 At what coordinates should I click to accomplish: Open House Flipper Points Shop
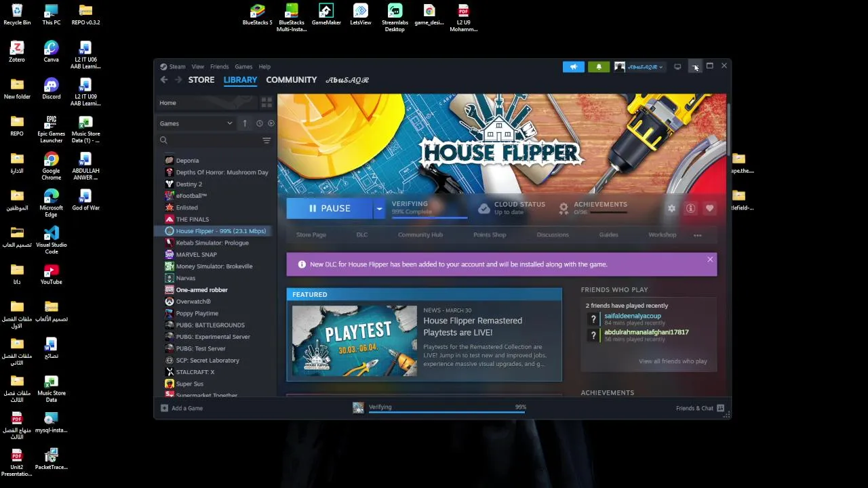[x=490, y=235]
